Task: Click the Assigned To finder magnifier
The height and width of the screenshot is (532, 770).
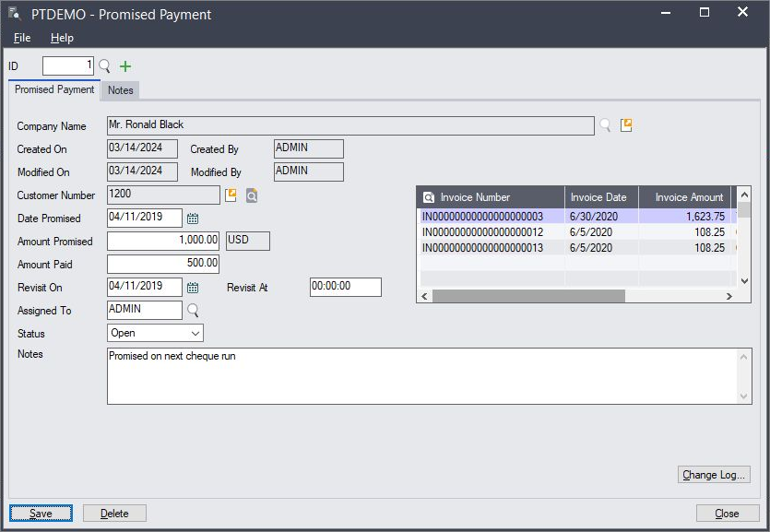Action: coord(193,311)
